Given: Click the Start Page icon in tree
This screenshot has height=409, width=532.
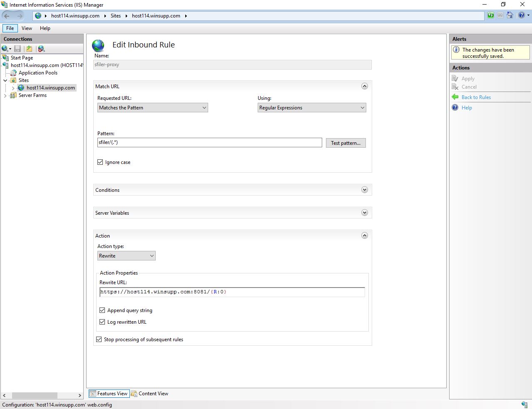Looking at the screenshot, I should (6, 58).
